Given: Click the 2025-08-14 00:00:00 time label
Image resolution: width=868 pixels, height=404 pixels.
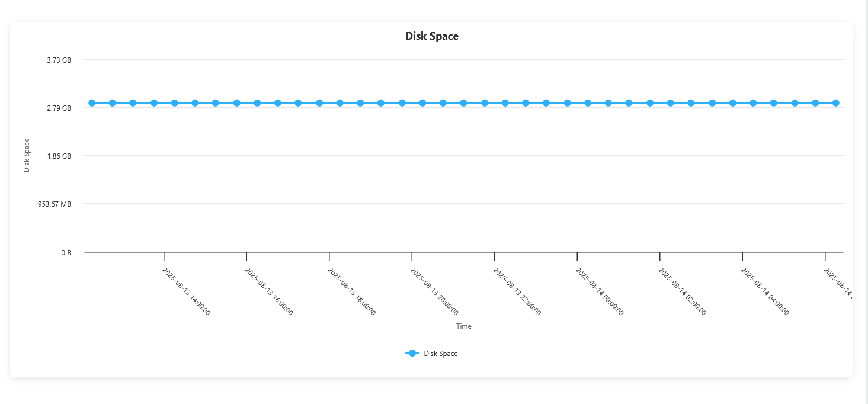Looking at the screenshot, I should coord(599,291).
